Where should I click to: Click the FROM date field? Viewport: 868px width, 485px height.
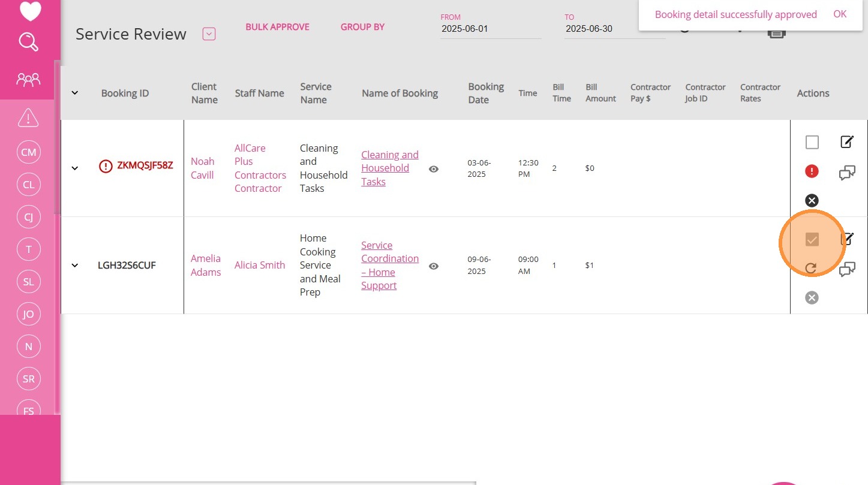[490, 29]
